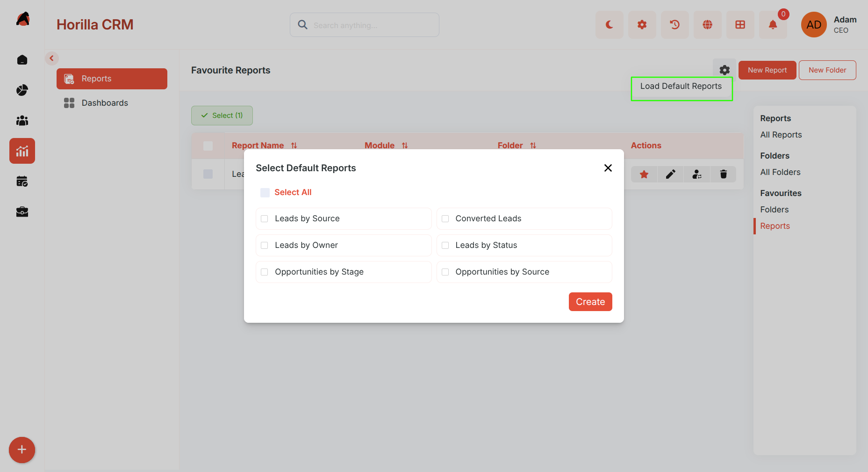The width and height of the screenshot is (868, 472).
Task: Choose Load Default Reports menu item
Action: pos(681,87)
